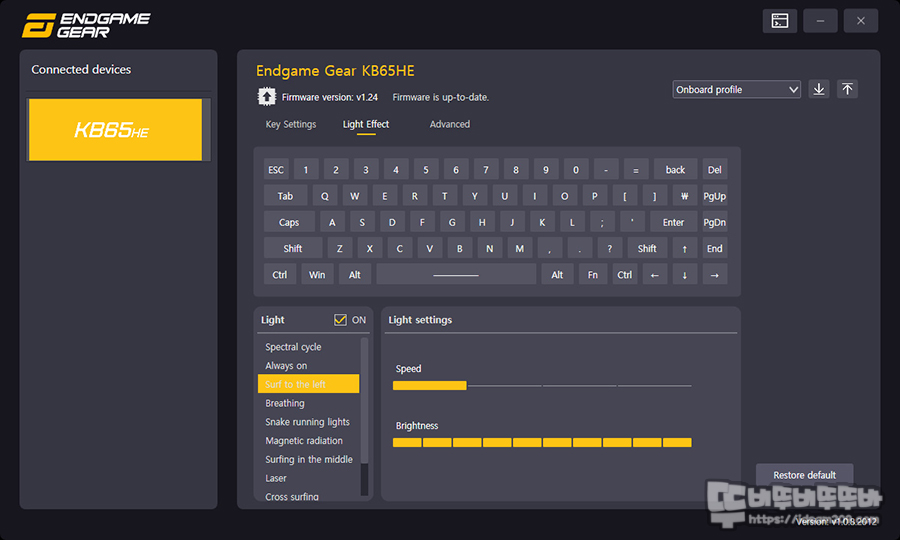900x540 pixels.
Task: Select the Surf to the left effect
Action: click(x=309, y=384)
